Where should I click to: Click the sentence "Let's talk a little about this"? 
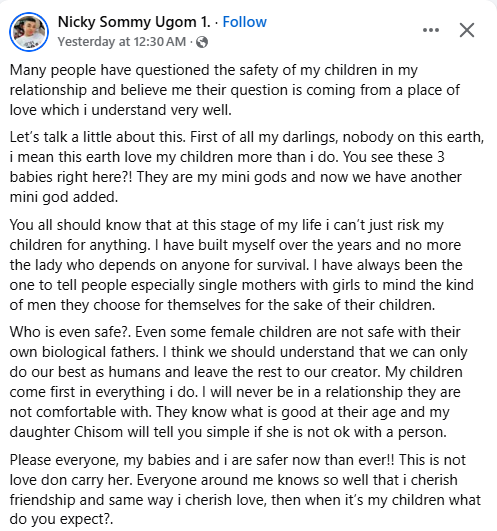point(98,137)
